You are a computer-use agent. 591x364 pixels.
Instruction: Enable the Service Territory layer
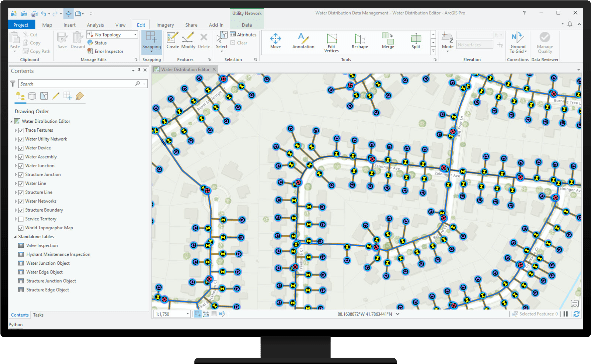coord(21,219)
